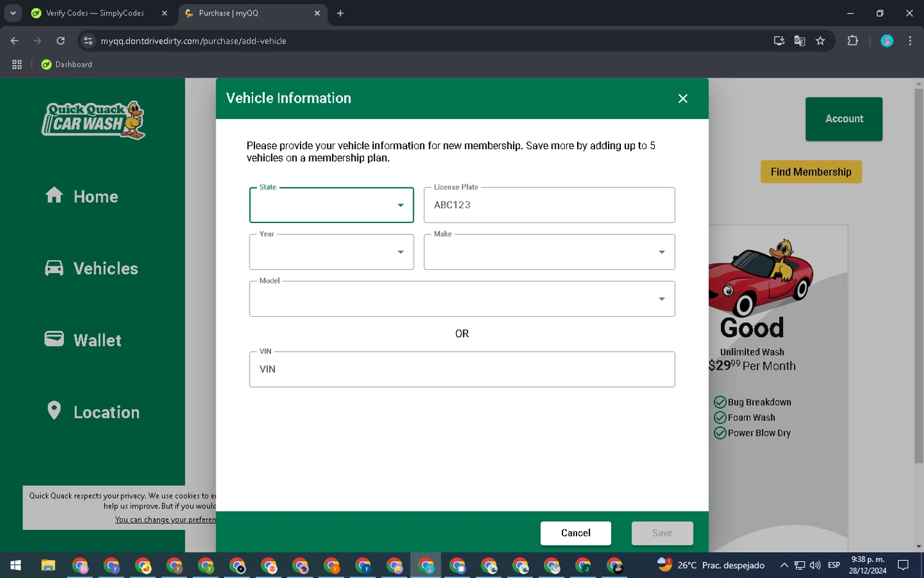Viewport: 924px width, 578px height.
Task: Click the Quick Quack Car Wash logo
Action: coord(93,120)
